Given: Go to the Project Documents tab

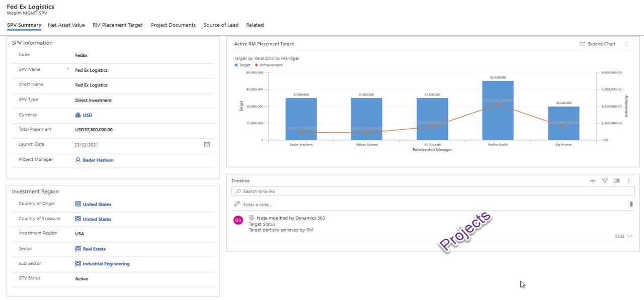Looking at the screenshot, I should [173, 25].
